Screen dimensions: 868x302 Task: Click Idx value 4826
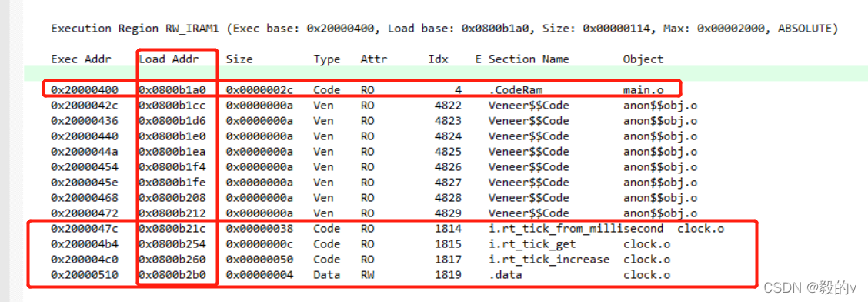pyautogui.click(x=448, y=166)
